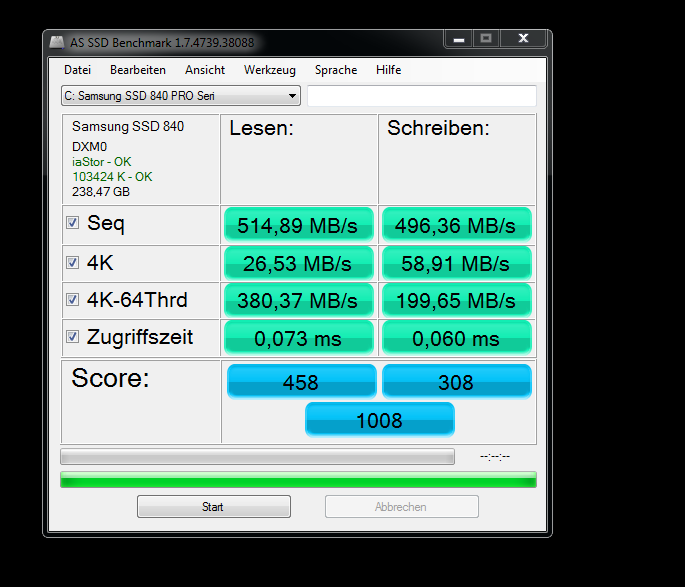Uncheck the 4K test checkbox
Image resolution: width=685 pixels, height=587 pixels.
tap(73, 262)
